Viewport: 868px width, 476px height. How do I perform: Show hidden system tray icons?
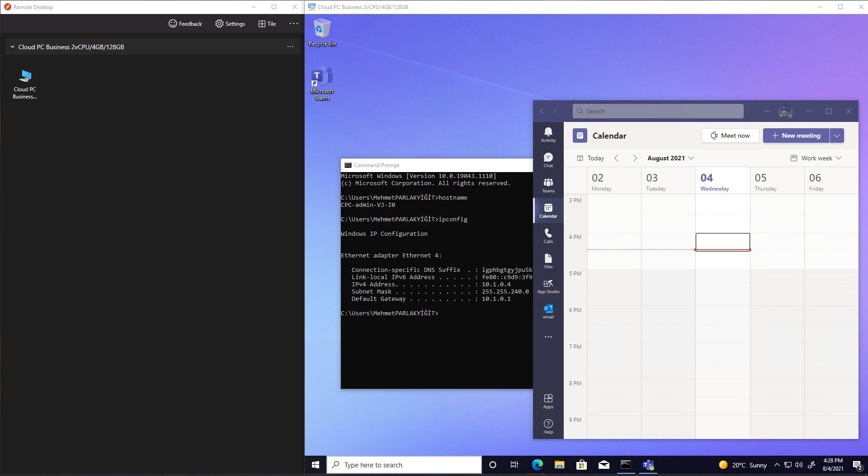click(x=777, y=465)
